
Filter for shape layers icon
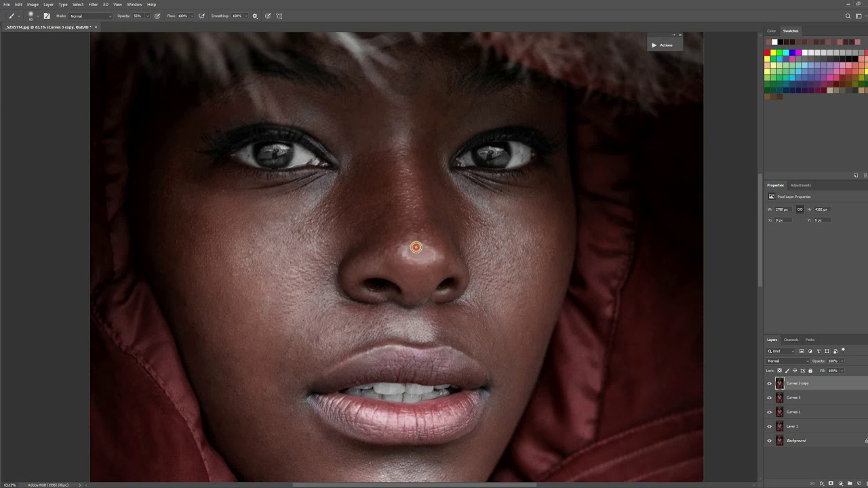(827, 351)
